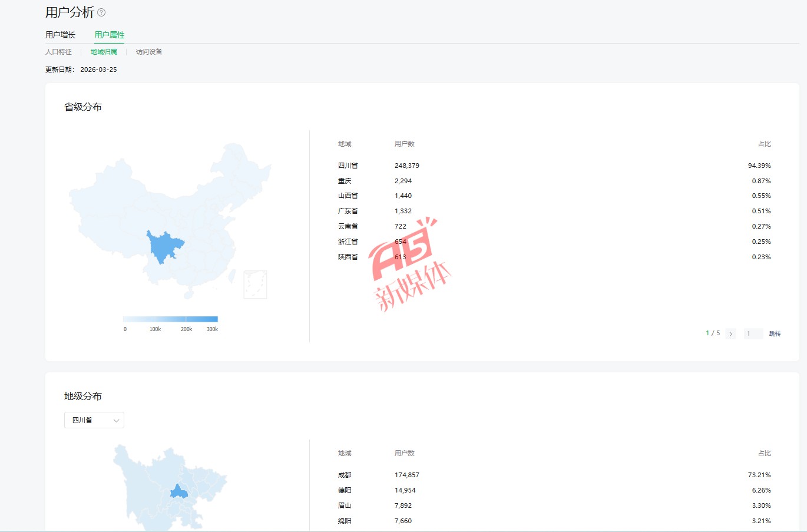The width and height of the screenshot is (807, 532).
Task: Open the 人口特征 sub-tab
Action: (58, 52)
